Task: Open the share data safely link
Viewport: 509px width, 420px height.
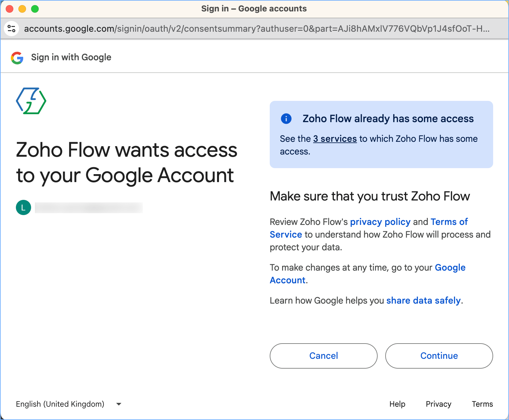Action: 423,300
